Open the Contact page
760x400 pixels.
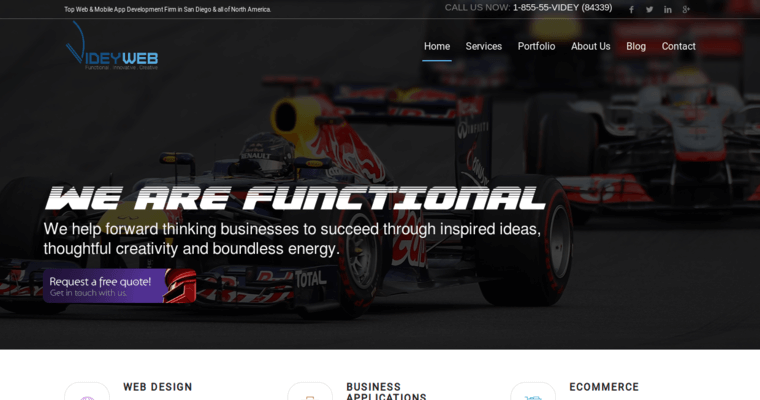coord(678,46)
